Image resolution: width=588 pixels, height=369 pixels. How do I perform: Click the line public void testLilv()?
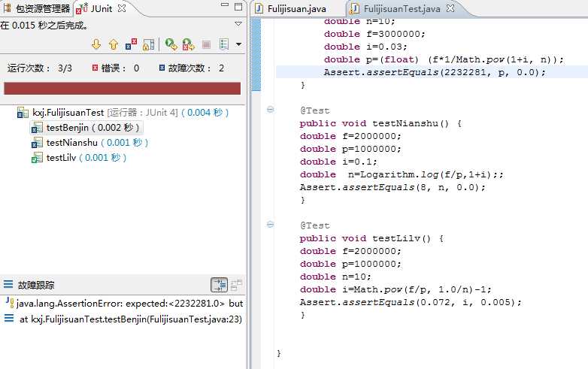click(371, 239)
